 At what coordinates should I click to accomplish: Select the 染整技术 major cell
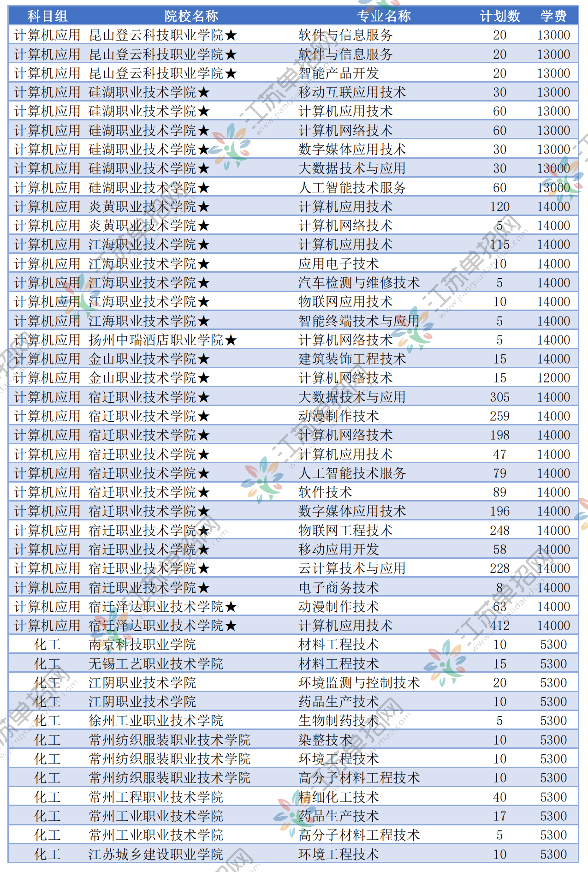[325, 740]
